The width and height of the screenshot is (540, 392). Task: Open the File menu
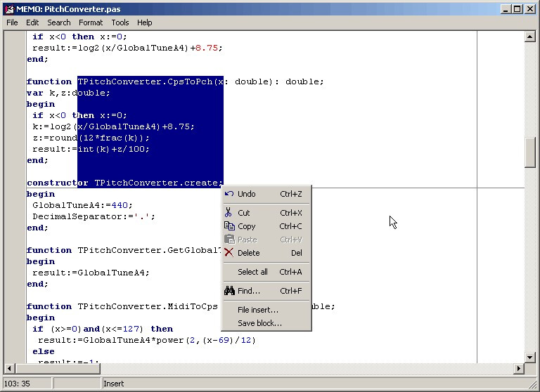pyautogui.click(x=12, y=22)
